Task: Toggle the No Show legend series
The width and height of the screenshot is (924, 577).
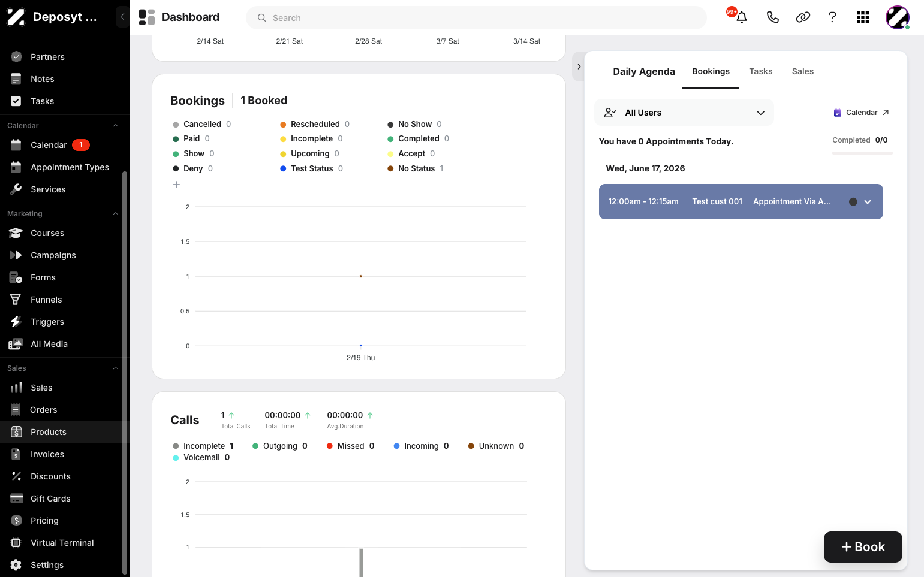Action: pyautogui.click(x=414, y=124)
